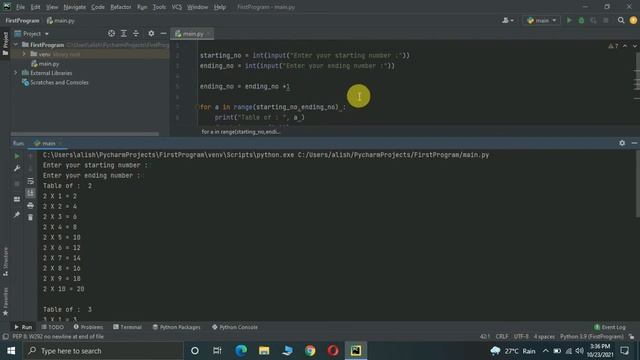The height and width of the screenshot is (360, 640).
Task: Open the Python Console tool window
Action: pyautogui.click(x=235, y=327)
